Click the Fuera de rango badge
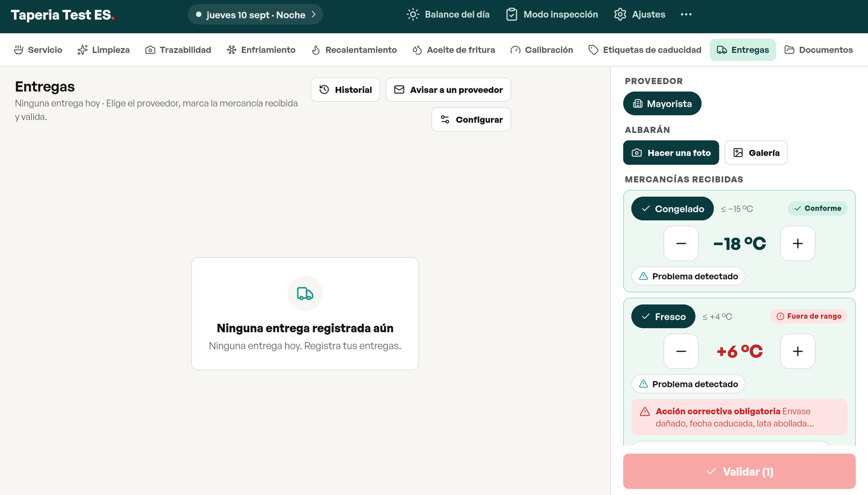Screen dimensions: 868x495 pyautogui.click(x=808, y=316)
